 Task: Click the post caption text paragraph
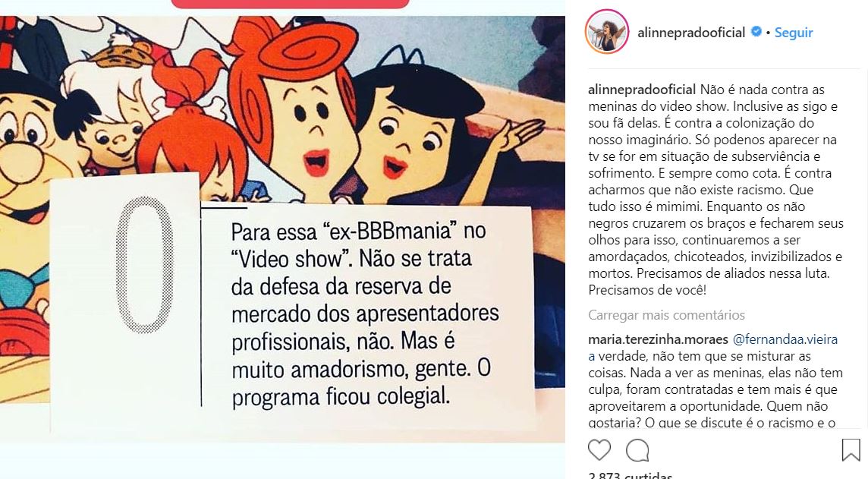tap(715, 189)
